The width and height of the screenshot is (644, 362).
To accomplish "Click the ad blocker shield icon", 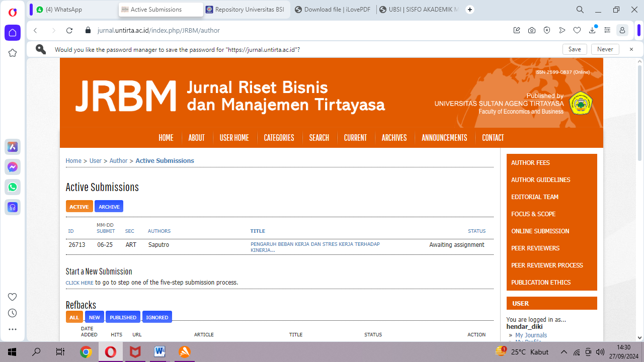I will (547, 30).
